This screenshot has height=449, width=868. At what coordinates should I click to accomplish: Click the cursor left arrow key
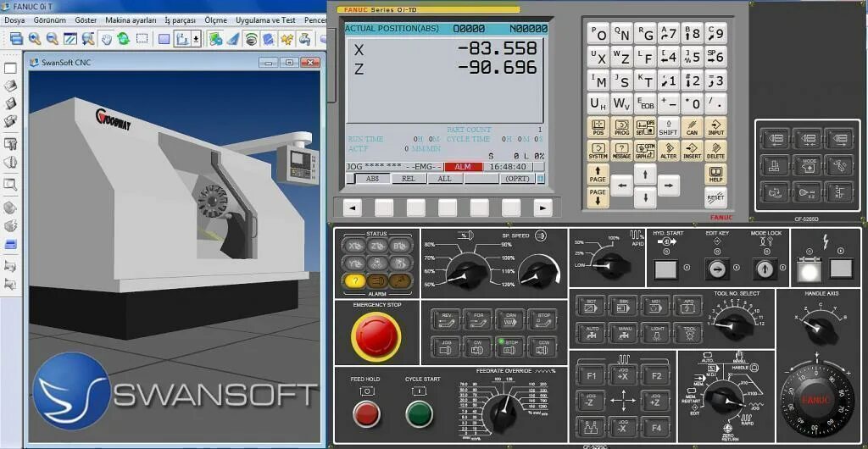point(621,186)
